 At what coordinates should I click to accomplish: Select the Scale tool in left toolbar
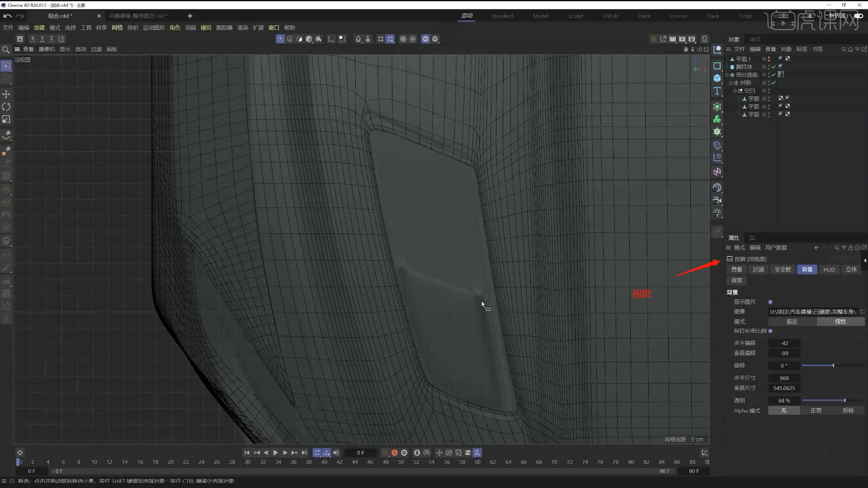6,119
